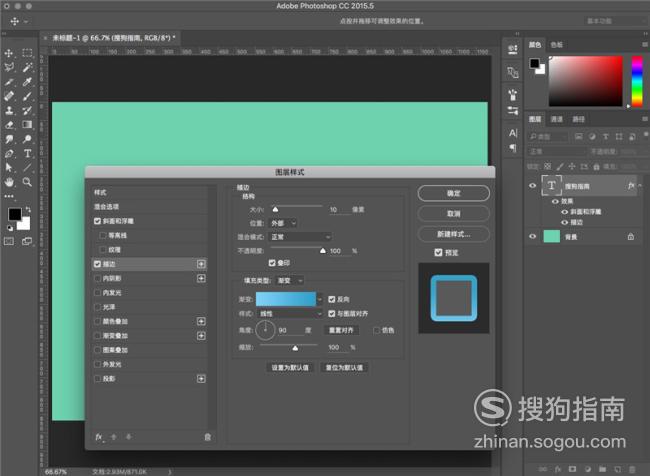The width and height of the screenshot is (650, 476).
Task: Open the Paragraph panel icon
Action: pos(513,148)
